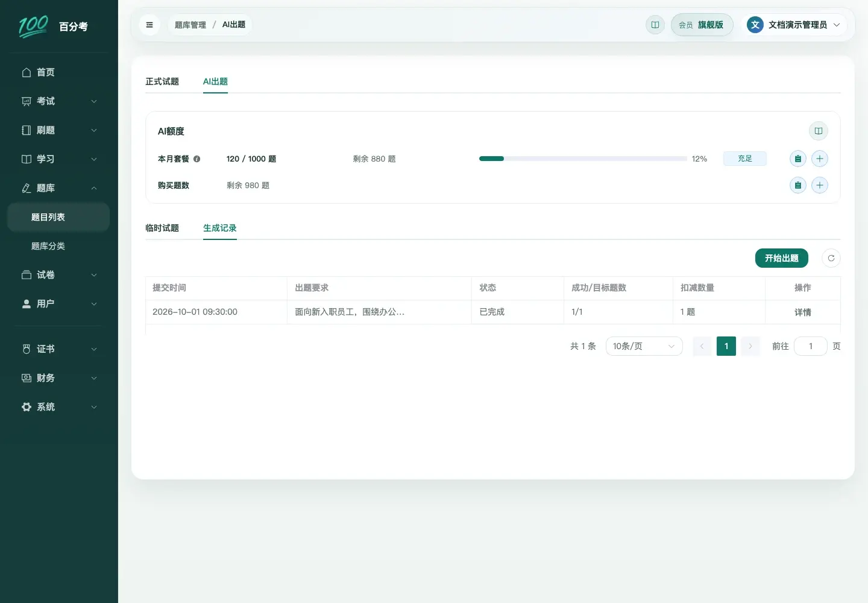Screen dimensions: 868x603
Task: Click the 文 avatar icon
Action: 755,25
